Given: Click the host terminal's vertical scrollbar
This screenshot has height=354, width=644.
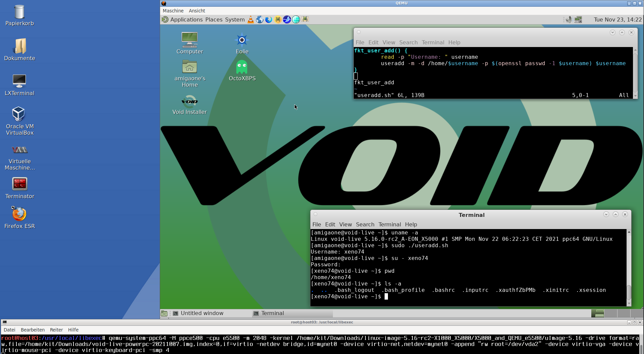Looking at the screenshot, I should point(641,344).
